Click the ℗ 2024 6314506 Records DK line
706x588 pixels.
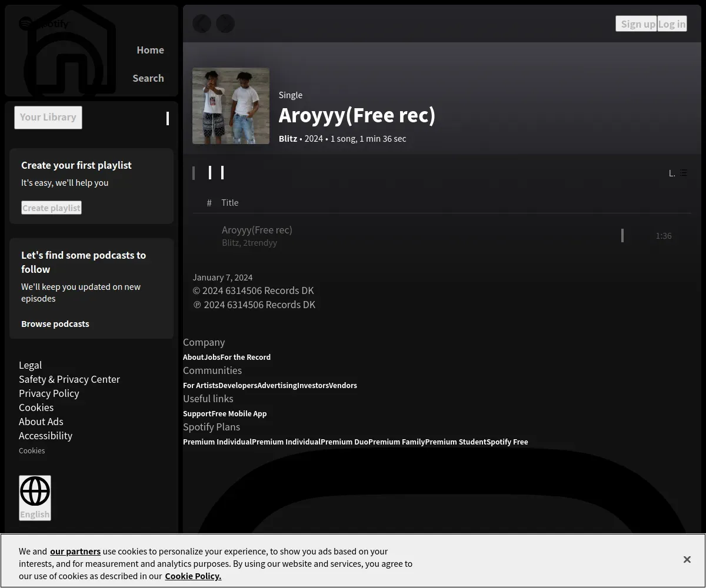coord(254,305)
